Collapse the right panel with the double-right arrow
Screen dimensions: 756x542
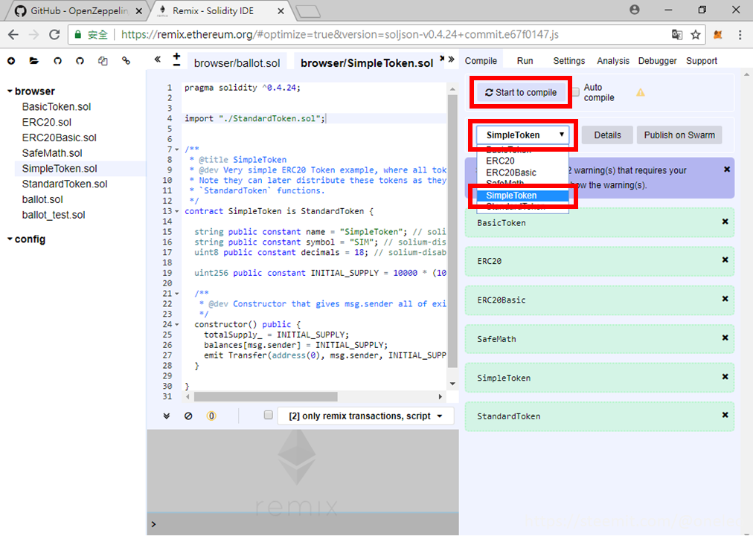(451, 59)
